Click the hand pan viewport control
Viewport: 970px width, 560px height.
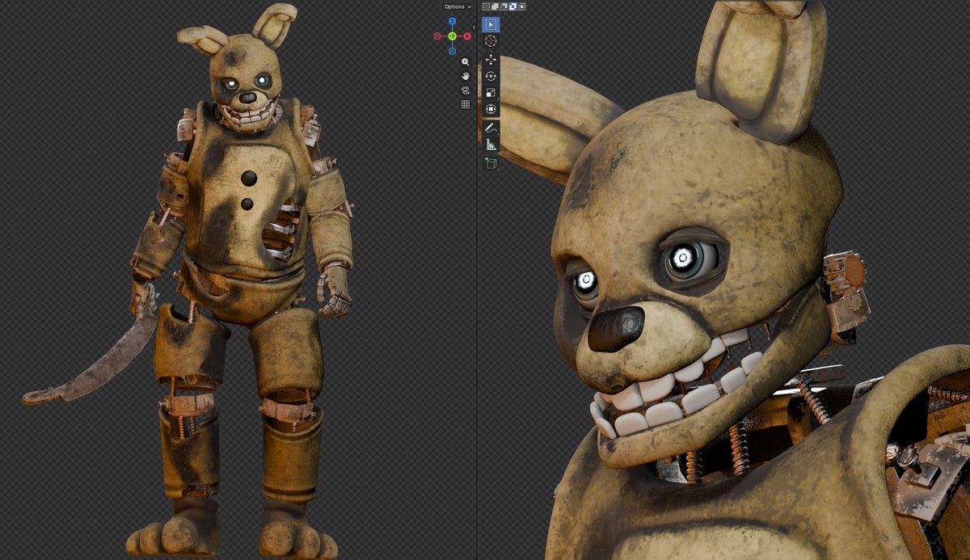click(466, 76)
